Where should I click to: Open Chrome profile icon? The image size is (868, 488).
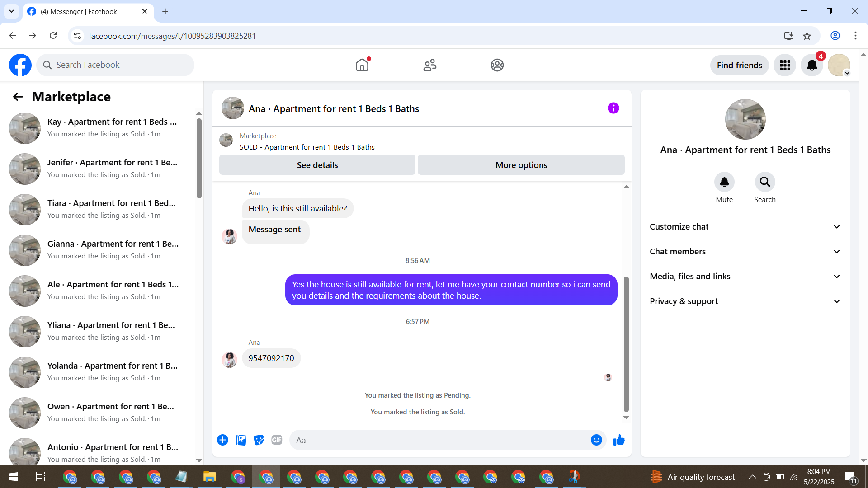(835, 36)
